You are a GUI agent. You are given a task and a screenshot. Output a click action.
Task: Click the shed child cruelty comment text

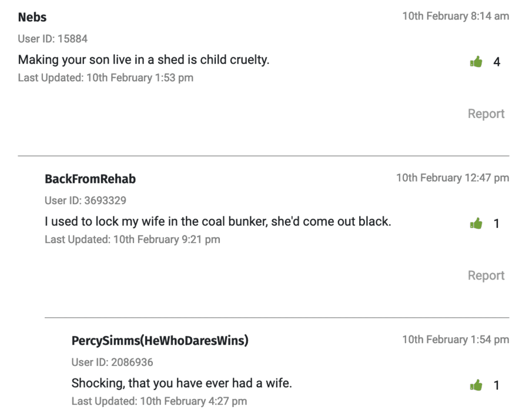143,60
